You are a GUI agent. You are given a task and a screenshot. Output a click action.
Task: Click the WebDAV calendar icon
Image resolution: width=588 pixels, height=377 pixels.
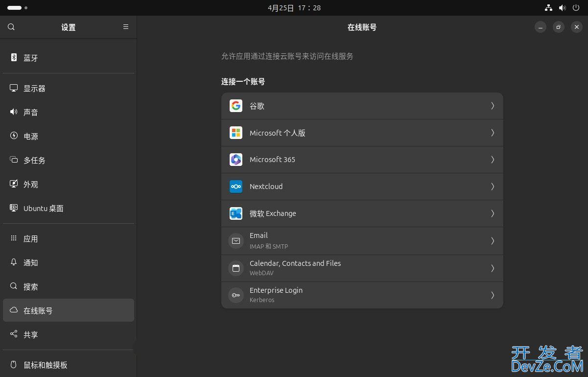pyautogui.click(x=236, y=268)
